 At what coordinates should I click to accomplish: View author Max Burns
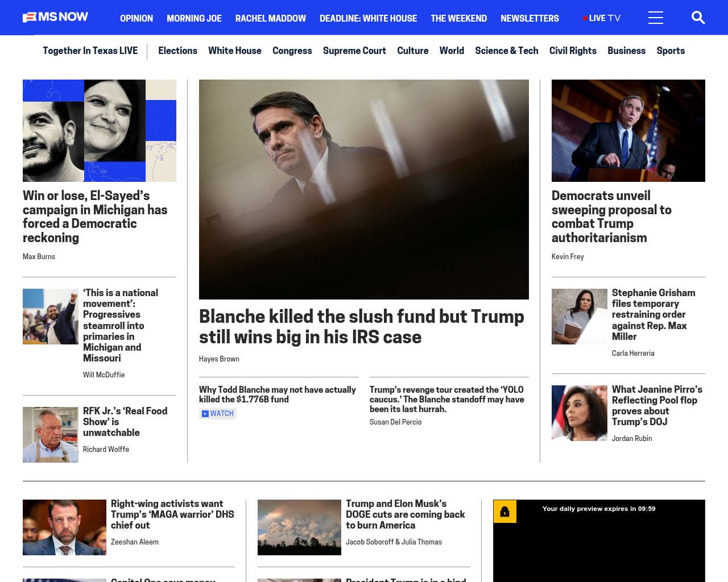coord(39,257)
